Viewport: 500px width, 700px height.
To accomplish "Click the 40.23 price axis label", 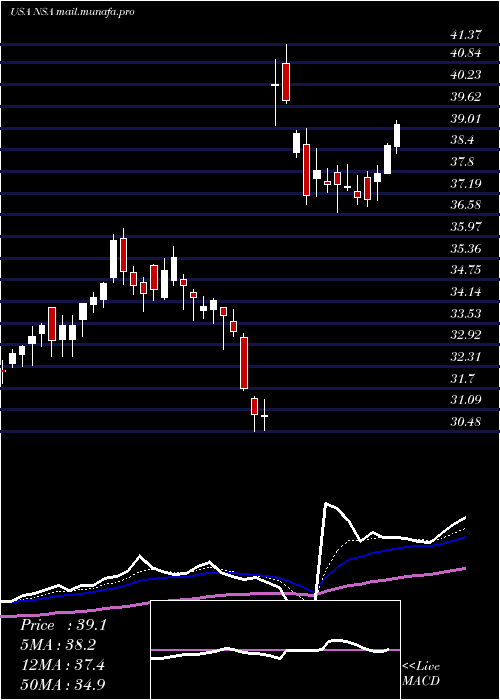I will (466, 75).
